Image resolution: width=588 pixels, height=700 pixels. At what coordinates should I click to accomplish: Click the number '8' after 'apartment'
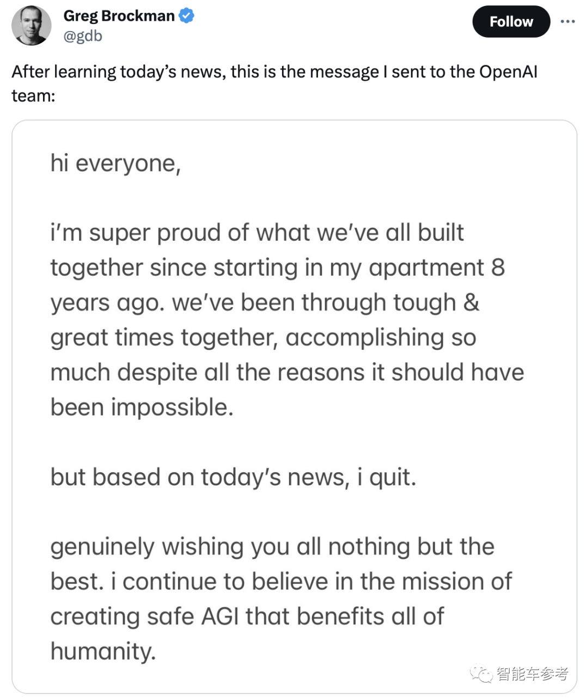tap(498, 267)
